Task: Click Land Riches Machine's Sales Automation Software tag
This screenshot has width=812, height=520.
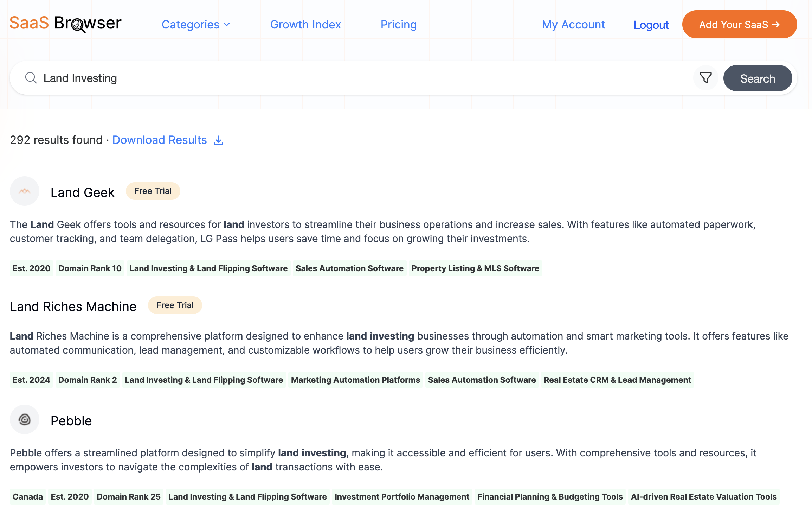Action: pyautogui.click(x=482, y=380)
